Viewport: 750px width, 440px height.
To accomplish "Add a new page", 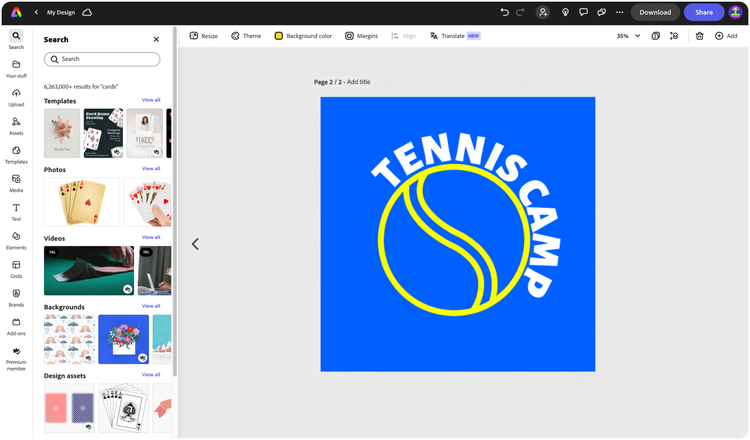I will click(x=726, y=36).
